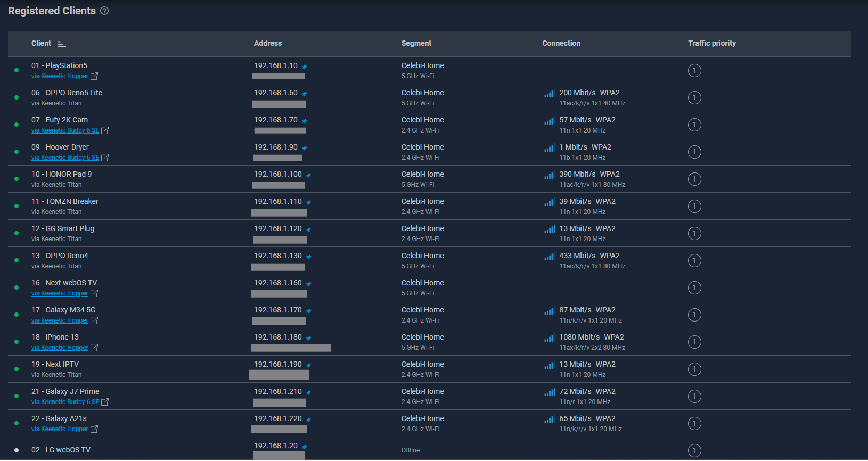Select client 19 - Next IPTV
Screen dimensions: 868x461
tap(55, 364)
